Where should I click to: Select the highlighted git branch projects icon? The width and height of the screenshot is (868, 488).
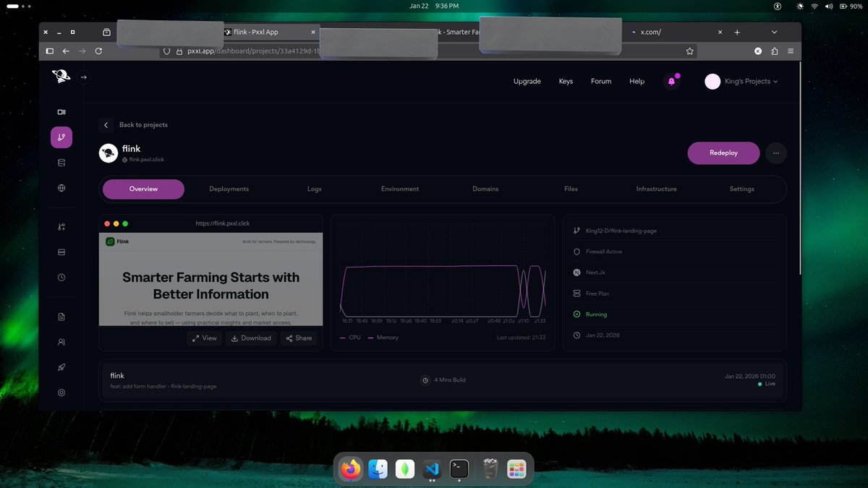click(x=61, y=137)
